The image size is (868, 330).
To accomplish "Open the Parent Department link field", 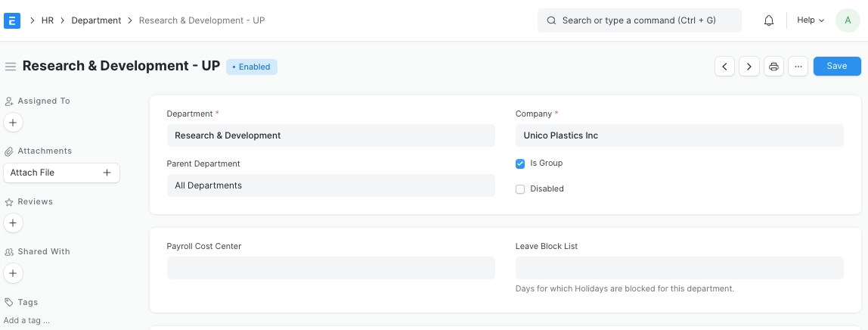I will tap(330, 185).
